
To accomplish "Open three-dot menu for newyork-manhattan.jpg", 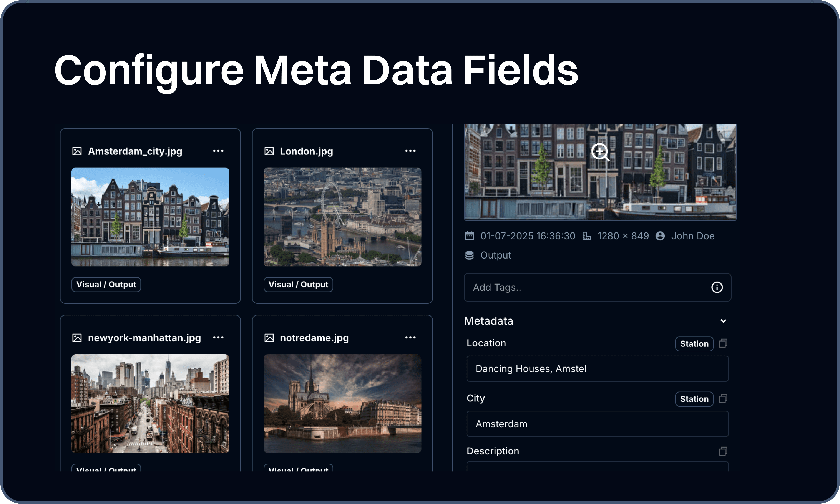I will [218, 337].
